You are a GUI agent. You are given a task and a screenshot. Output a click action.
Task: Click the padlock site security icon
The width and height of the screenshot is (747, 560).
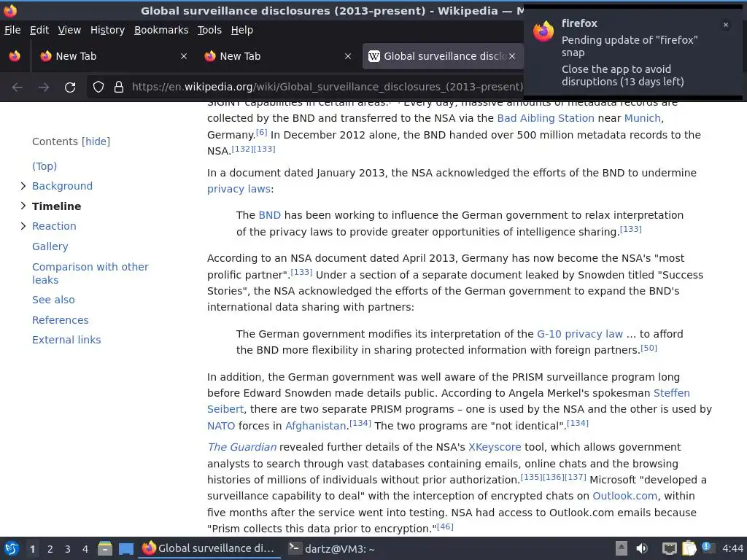(119, 87)
